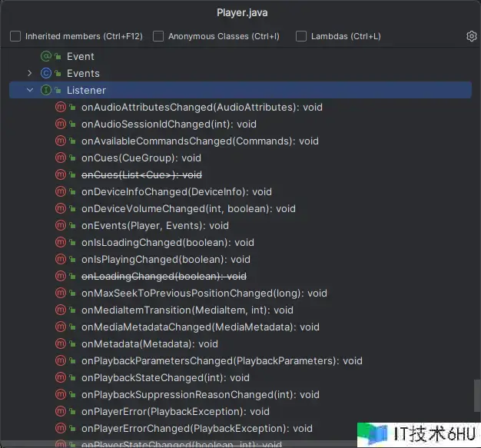
Task: Click the interface icon beside Listener
Action: click(x=46, y=90)
